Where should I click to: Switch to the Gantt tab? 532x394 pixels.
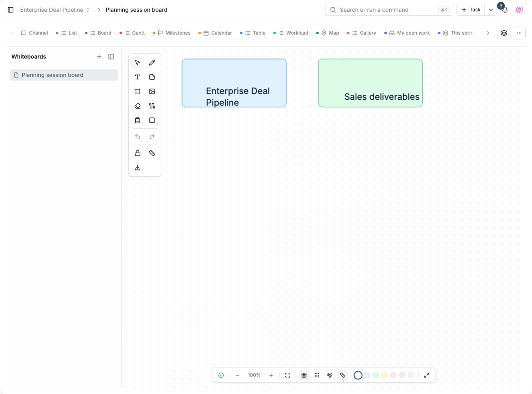pos(132,33)
